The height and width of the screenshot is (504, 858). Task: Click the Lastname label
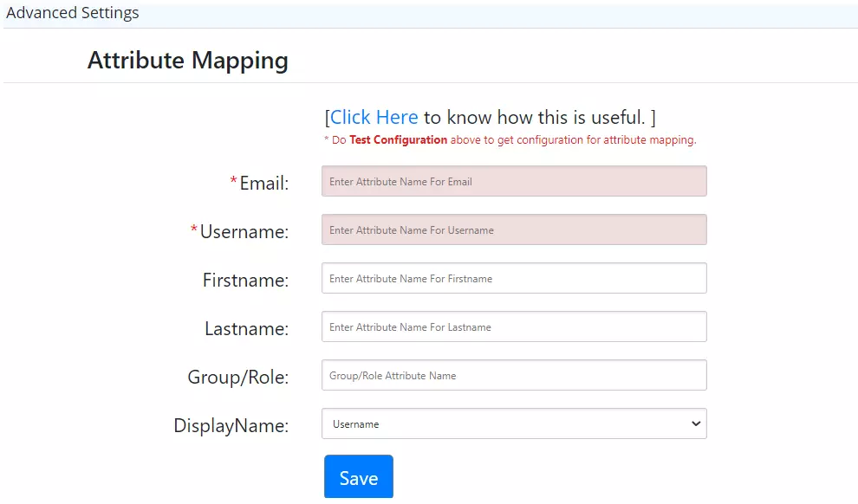click(247, 328)
